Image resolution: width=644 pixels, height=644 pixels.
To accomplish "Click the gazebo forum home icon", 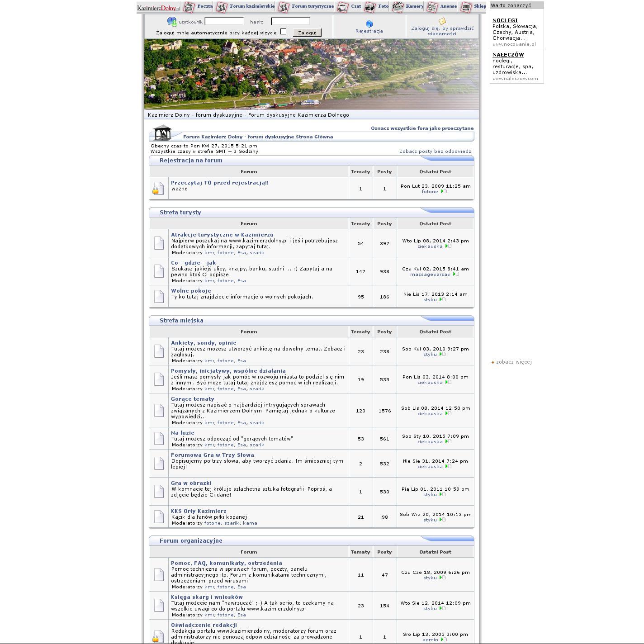I will [x=162, y=133].
